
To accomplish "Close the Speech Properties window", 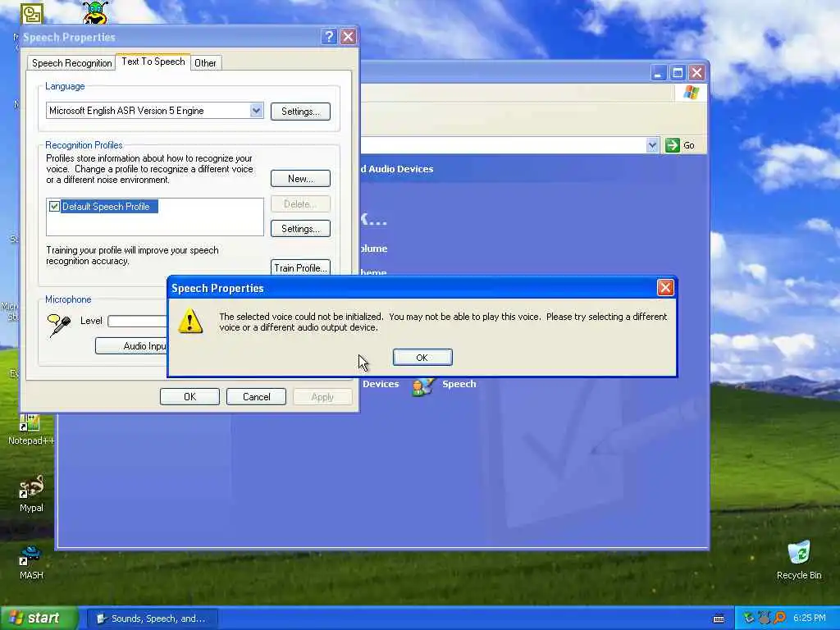I will (x=348, y=36).
